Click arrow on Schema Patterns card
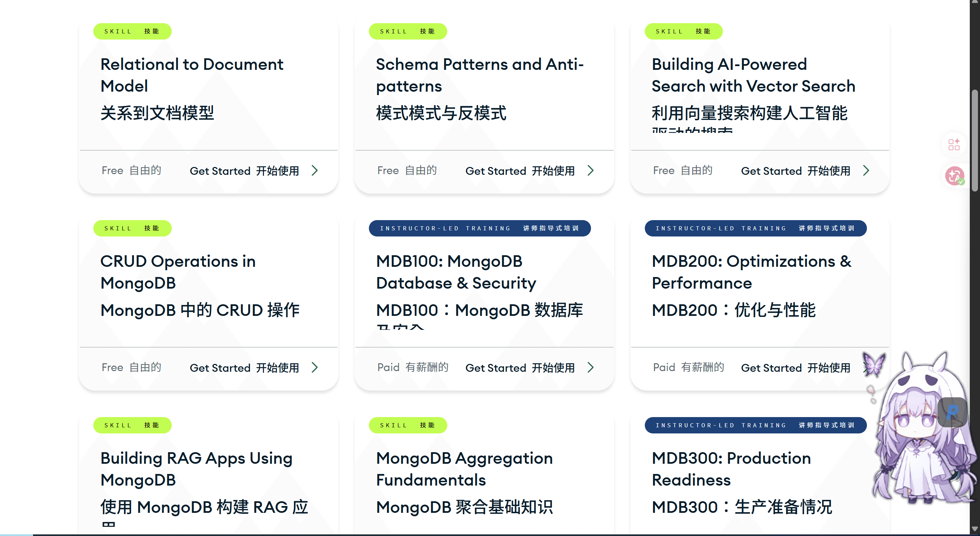 pos(590,170)
